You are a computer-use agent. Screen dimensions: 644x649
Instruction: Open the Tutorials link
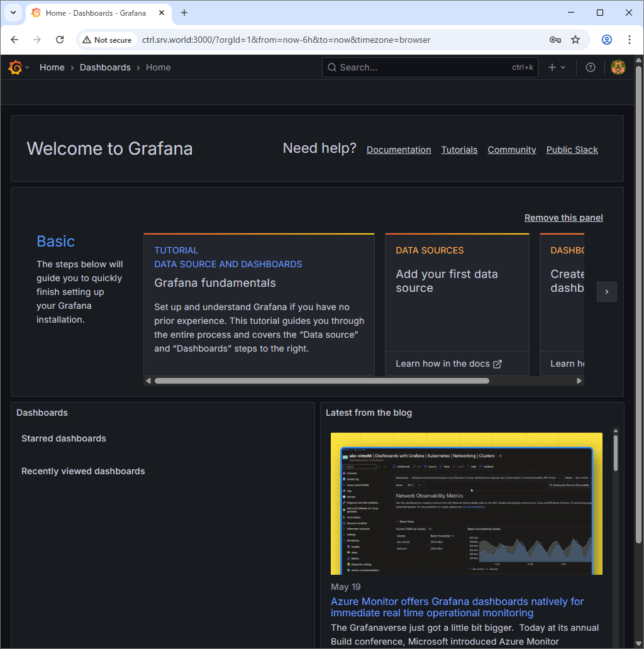pyautogui.click(x=459, y=150)
